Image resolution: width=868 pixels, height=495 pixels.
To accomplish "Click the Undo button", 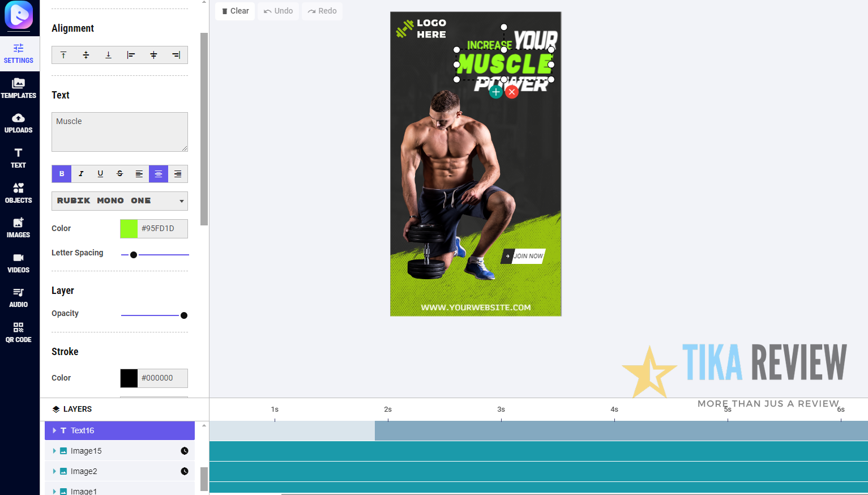I will pos(279,11).
